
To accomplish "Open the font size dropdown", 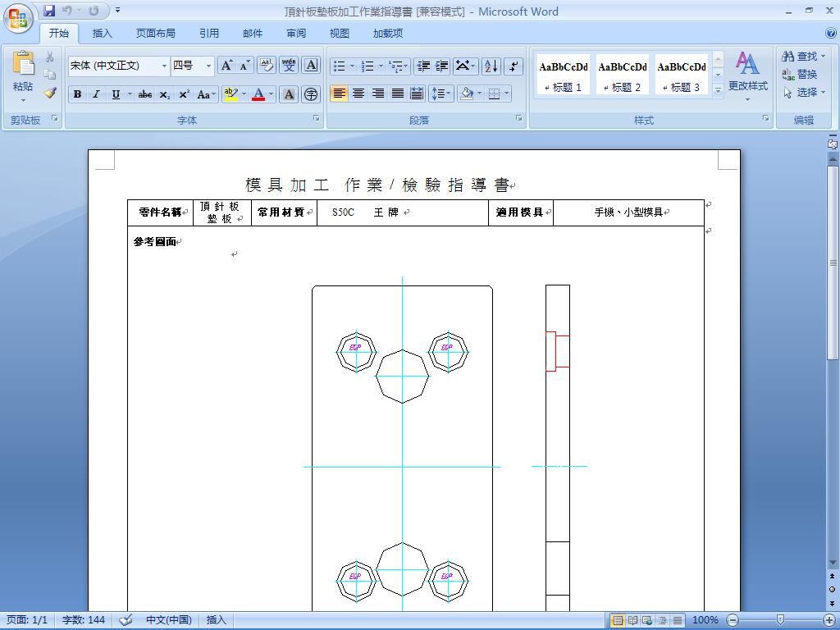I will 209,66.
